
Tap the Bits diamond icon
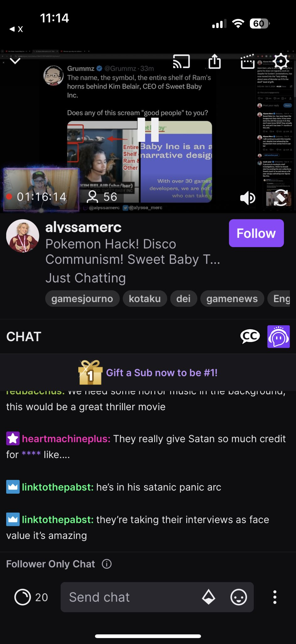pyautogui.click(x=209, y=597)
